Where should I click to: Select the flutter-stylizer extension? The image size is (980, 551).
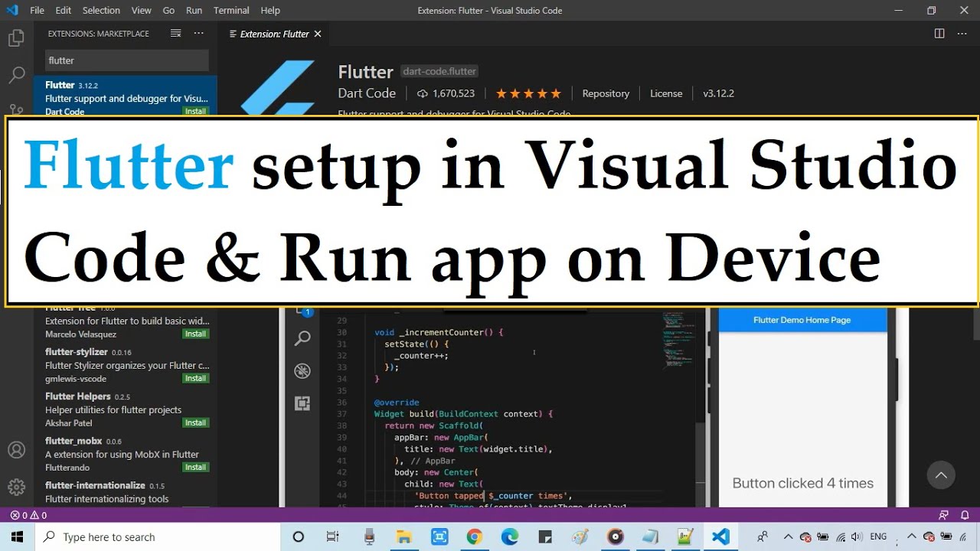126,365
